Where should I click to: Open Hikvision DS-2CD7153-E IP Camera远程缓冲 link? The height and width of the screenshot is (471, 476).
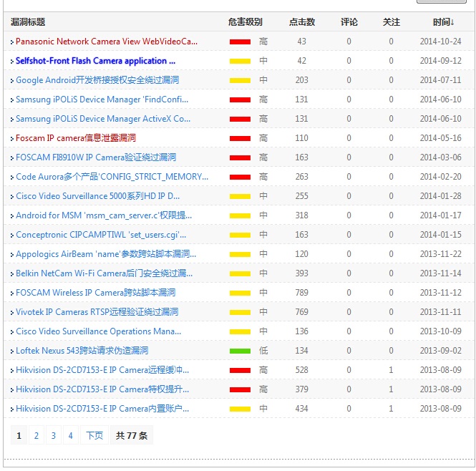coord(102,370)
